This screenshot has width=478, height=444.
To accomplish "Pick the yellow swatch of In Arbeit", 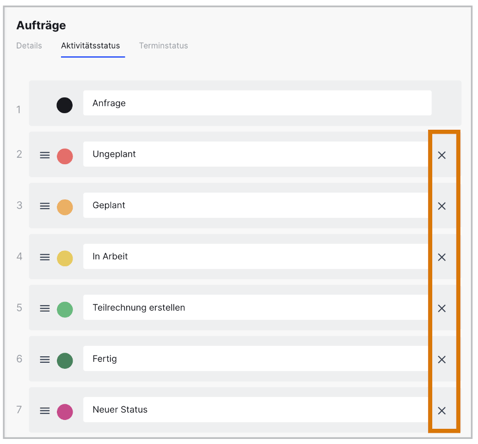I will point(65,258).
